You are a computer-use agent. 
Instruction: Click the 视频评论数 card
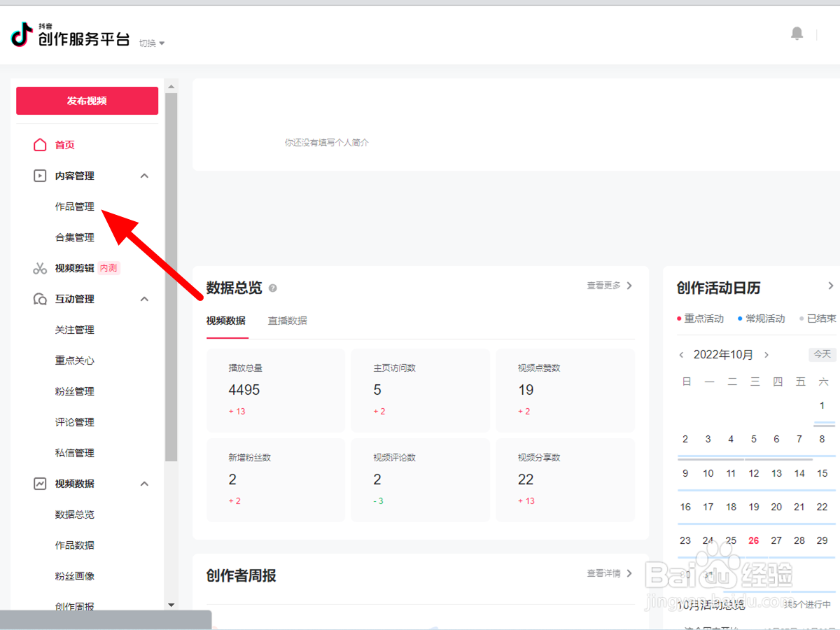(420, 479)
